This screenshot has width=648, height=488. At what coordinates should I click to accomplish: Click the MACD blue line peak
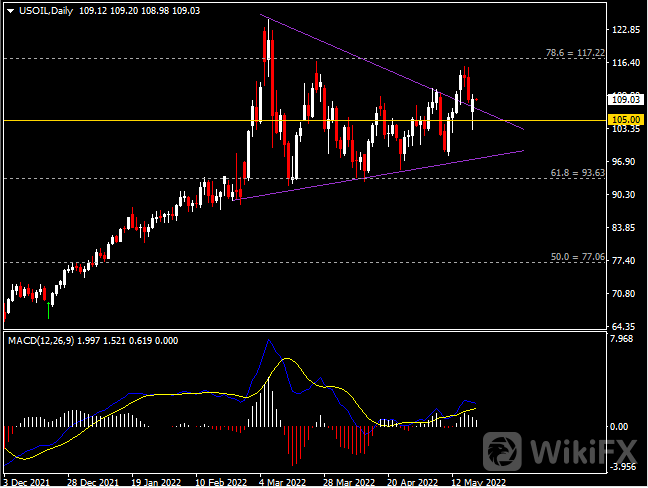point(268,342)
